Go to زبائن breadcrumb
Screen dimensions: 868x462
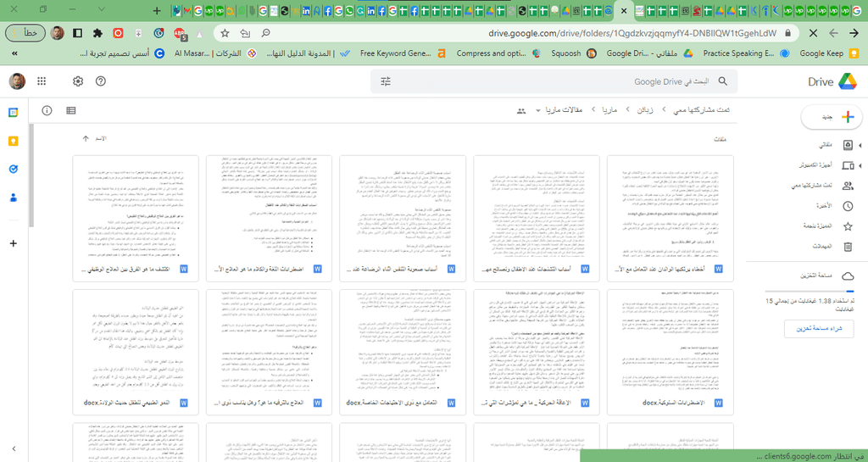point(645,110)
